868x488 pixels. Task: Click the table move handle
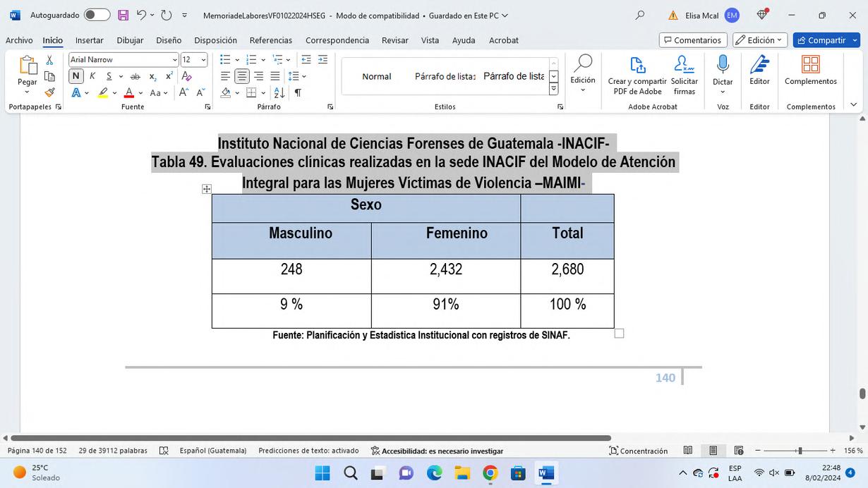tap(207, 189)
